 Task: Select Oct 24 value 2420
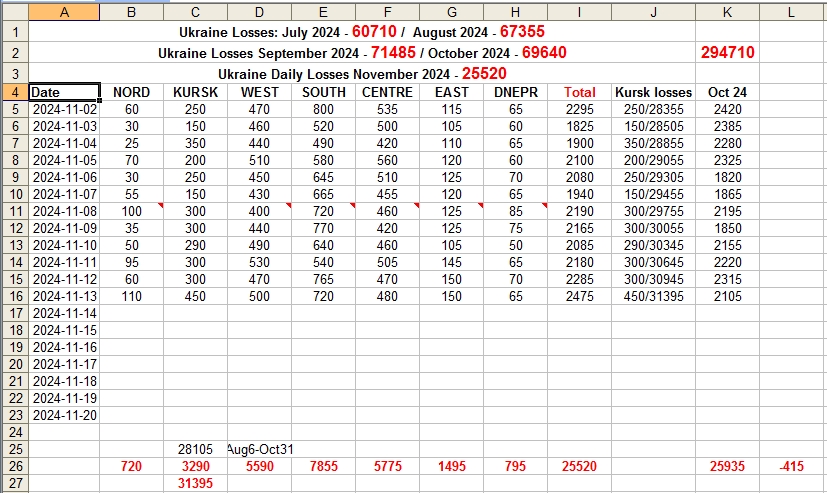point(727,109)
